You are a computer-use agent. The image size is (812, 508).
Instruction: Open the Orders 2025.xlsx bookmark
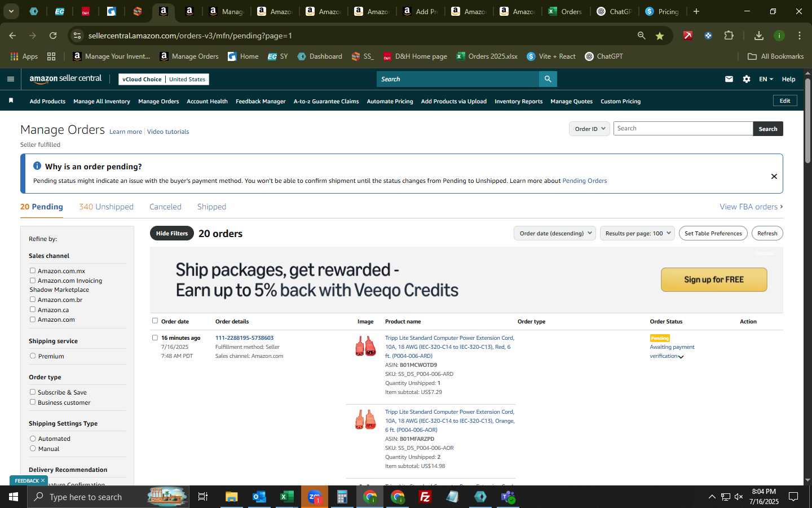point(487,56)
